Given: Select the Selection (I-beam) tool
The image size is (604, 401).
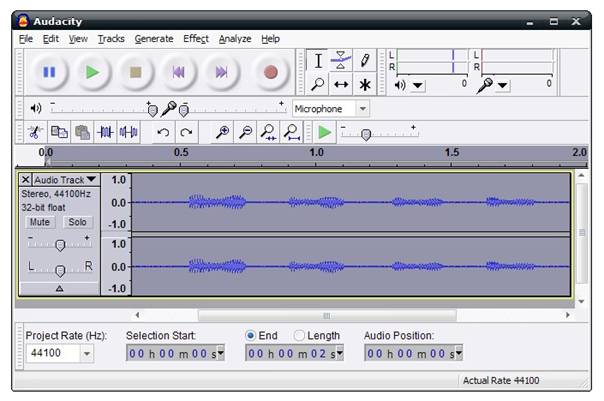Looking at the screenshot, I should [318, 60].
